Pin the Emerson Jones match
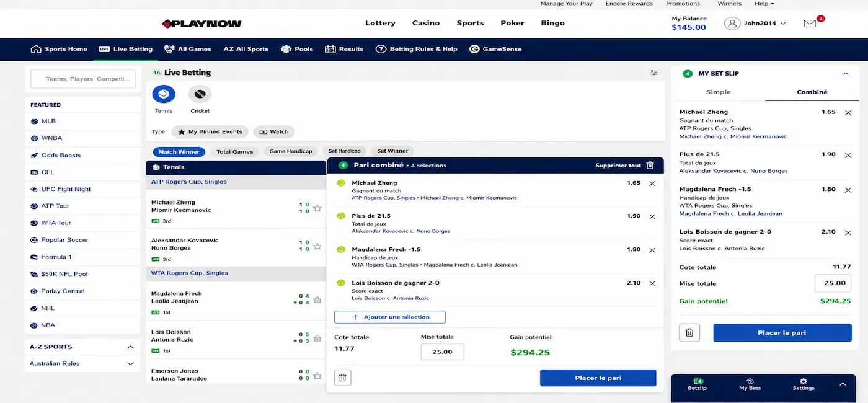Screen dimensions: 868x403 click(317, 375)
